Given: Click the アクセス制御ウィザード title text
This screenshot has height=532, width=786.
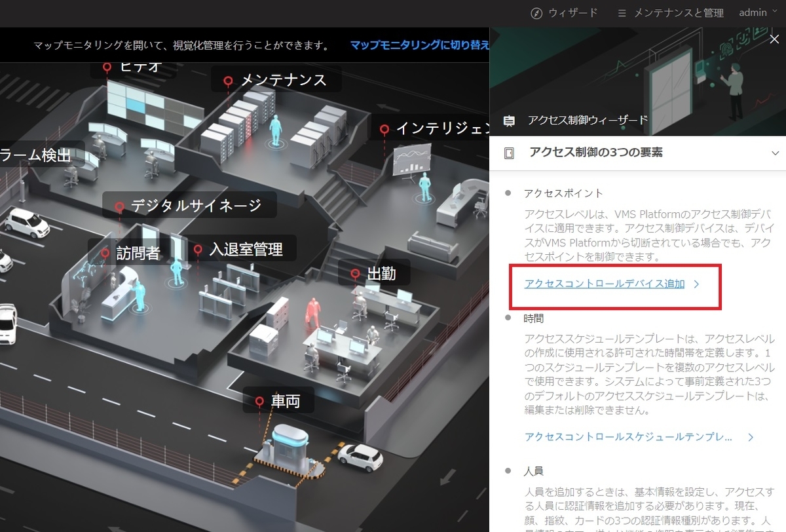Looking at the screenshot, I should click(588, 121).
